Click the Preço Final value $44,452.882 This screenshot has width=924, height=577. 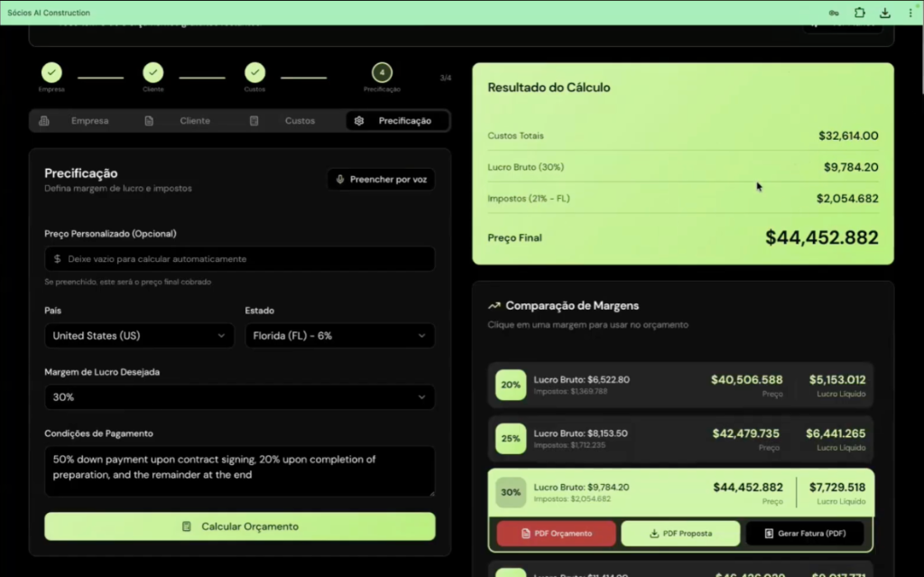click(821, 237)
